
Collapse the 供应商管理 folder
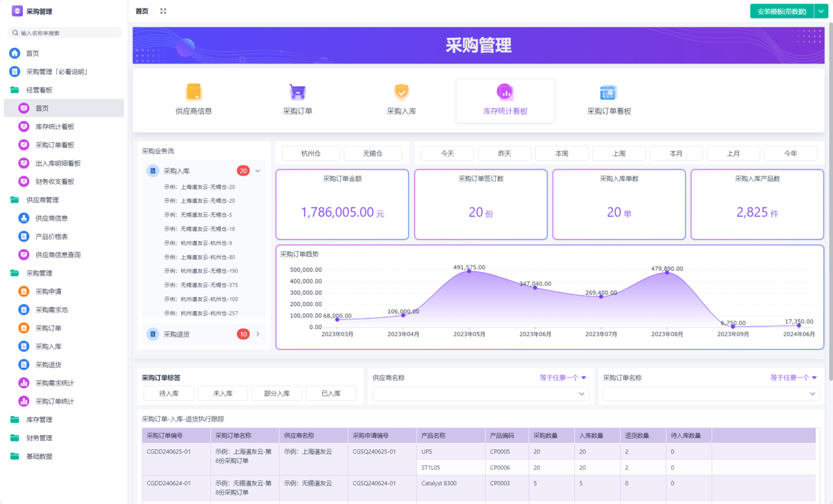[63, 200]
